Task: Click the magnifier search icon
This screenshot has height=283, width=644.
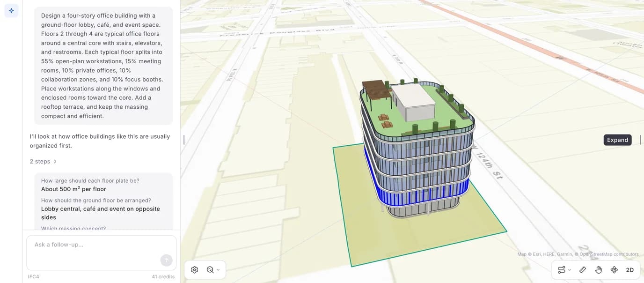Action: [x=210, y=270]
